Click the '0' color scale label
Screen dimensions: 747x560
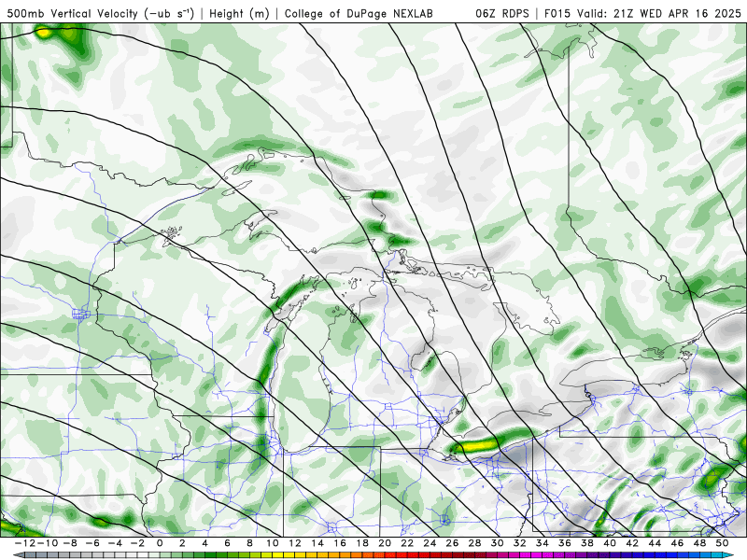tap(160, 543)
